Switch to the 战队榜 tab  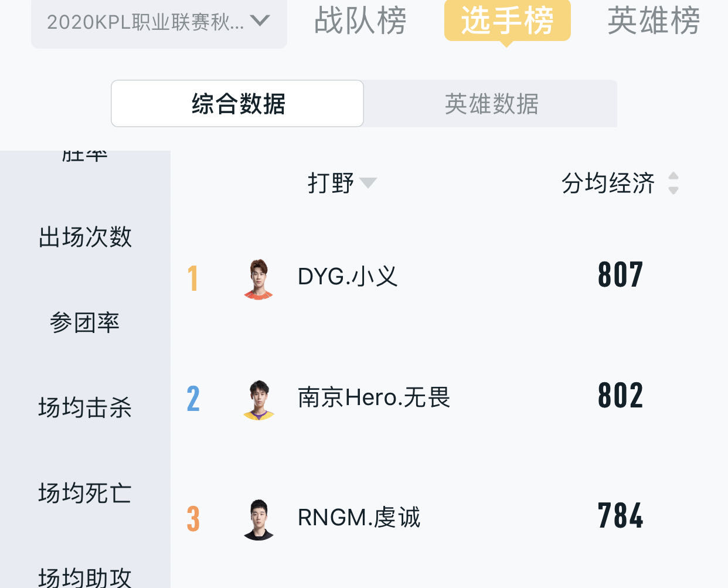(x=360, y=22)
